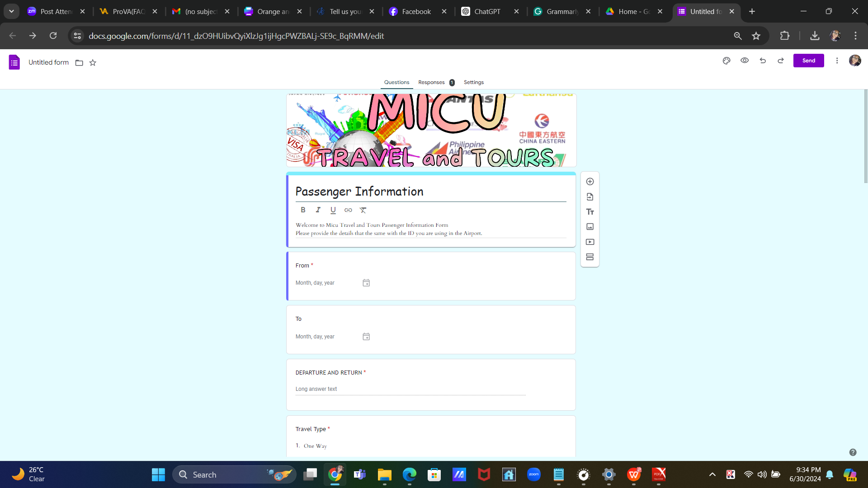Import questions via the sidebar import icon
The height and width of the screenshot is (488, 868).
(x=590, y=197)
